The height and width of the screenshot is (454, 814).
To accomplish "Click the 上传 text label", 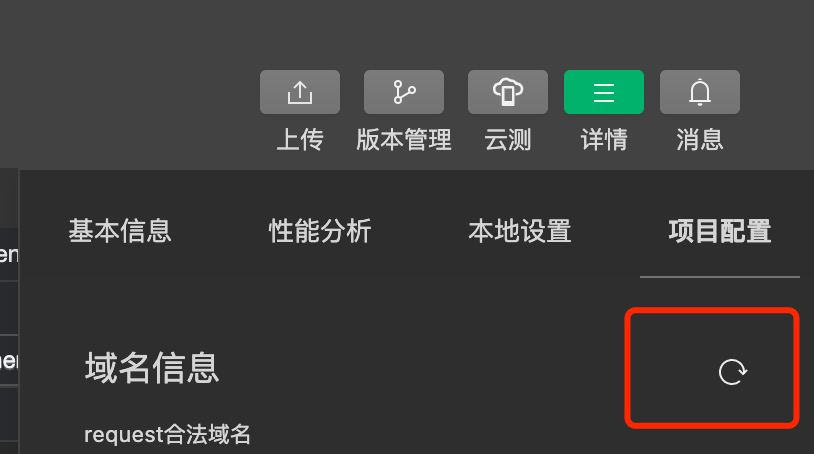I will [300, 140].
